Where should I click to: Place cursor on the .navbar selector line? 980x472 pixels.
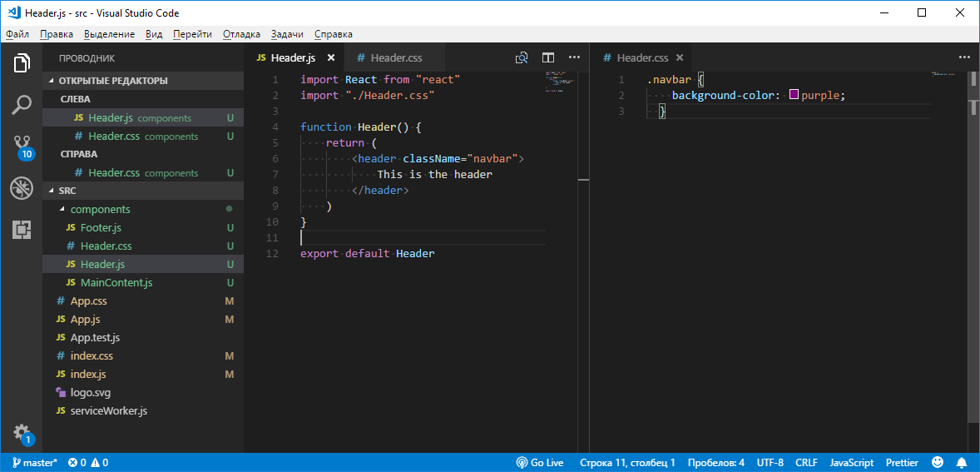pos(675,80)
